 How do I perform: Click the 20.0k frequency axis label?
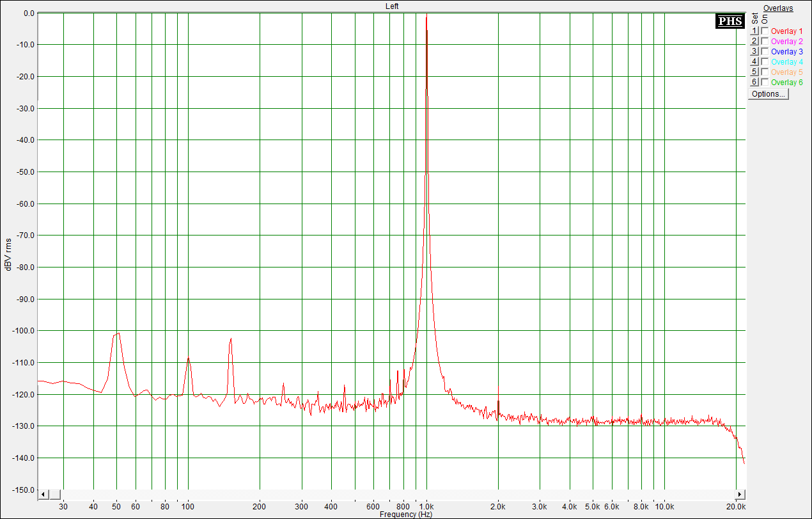(737, 507)
